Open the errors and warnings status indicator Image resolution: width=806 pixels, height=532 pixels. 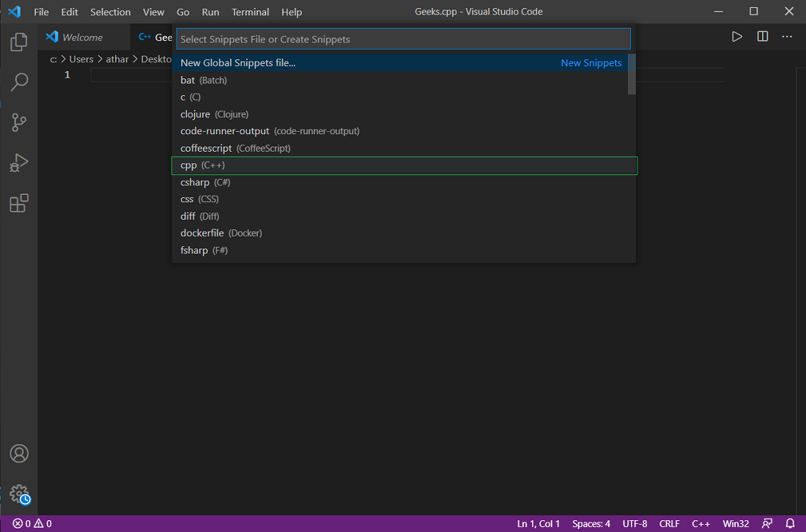coord(32,523)
